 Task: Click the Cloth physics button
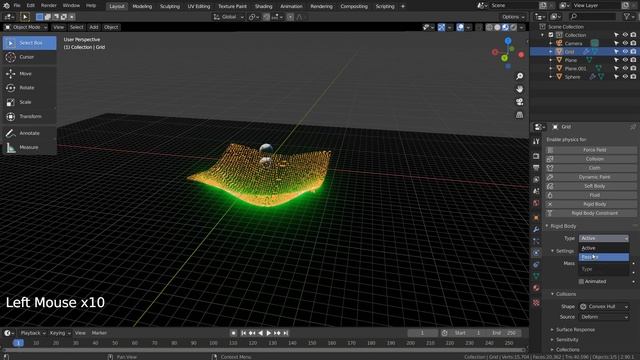591,168
